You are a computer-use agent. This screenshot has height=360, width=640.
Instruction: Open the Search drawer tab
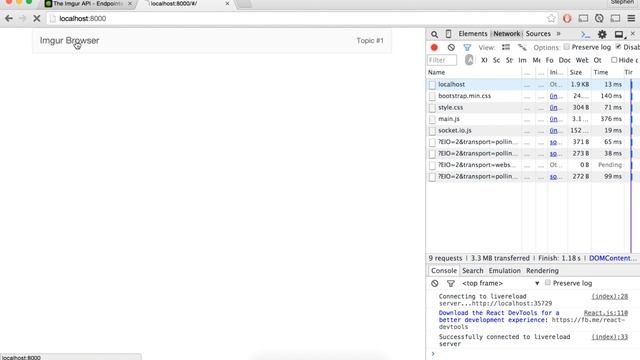coord(473,271)
